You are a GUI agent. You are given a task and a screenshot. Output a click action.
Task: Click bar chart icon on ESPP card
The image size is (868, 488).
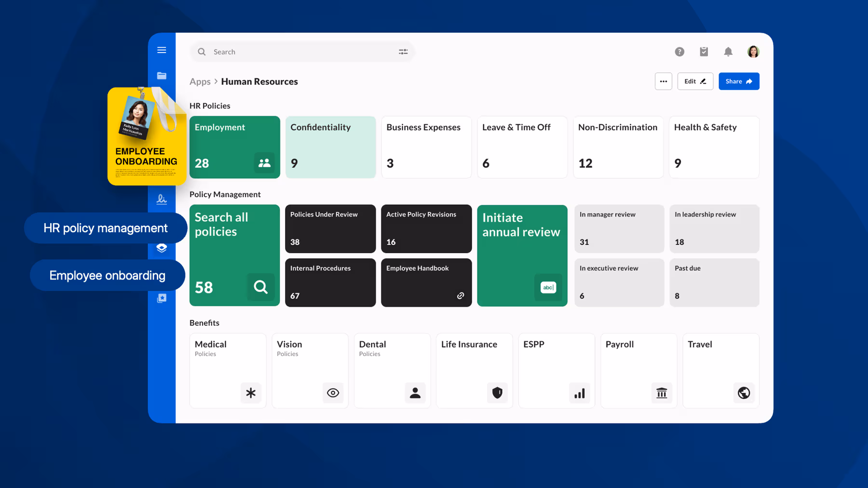pyautogui.click(x=580, y=393)
